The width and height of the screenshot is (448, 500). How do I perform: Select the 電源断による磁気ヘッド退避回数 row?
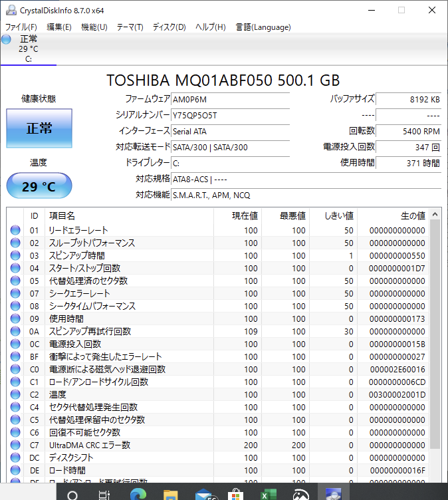click(218, 369)
